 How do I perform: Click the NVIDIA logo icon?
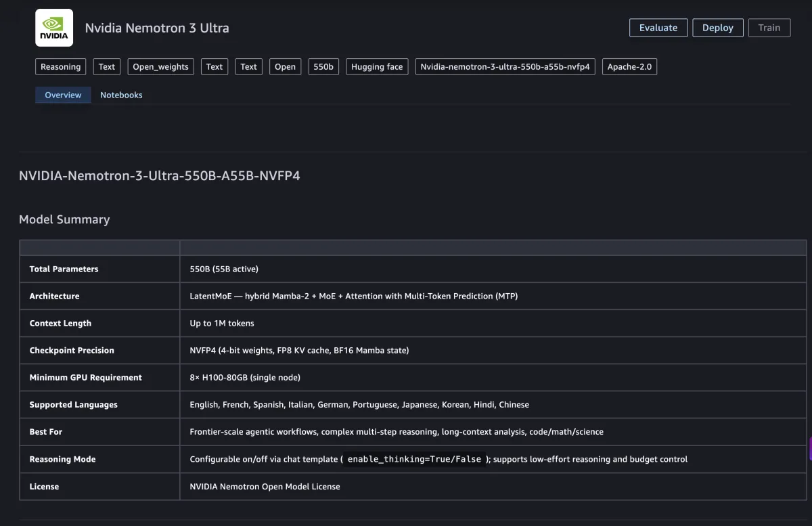point(54,28)
